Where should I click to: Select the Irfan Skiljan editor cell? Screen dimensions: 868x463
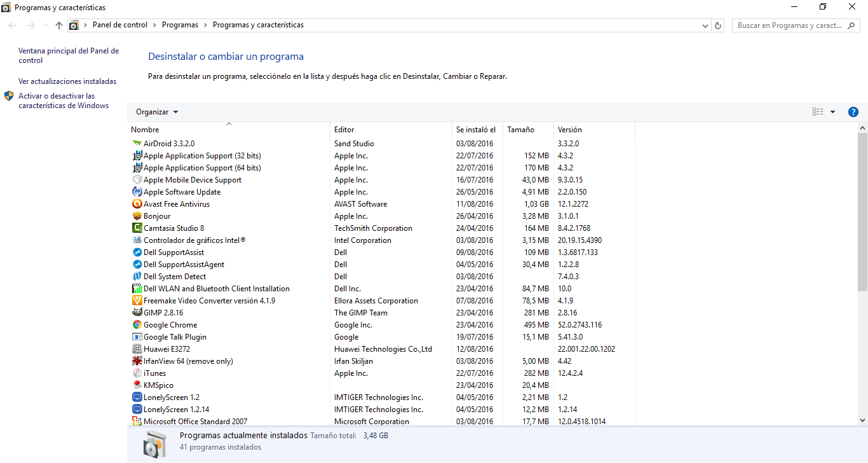[x=353, y=361]
